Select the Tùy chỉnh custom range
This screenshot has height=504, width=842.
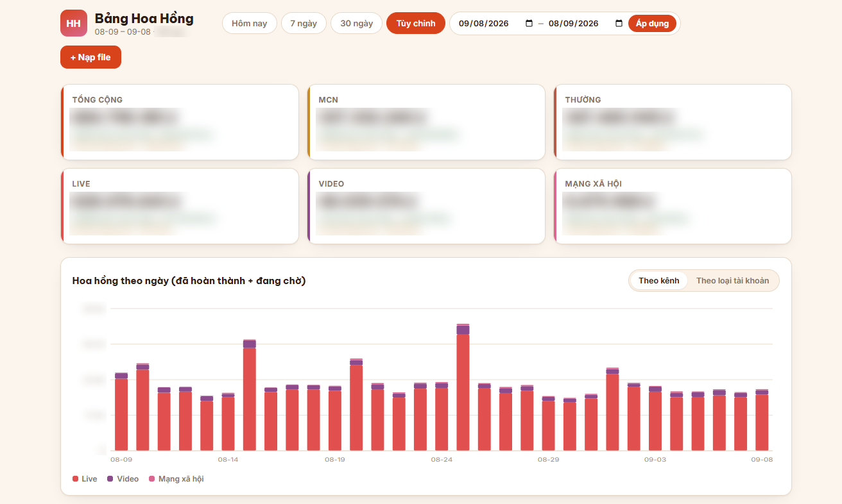pyautogui.click(x=416, y=24)
